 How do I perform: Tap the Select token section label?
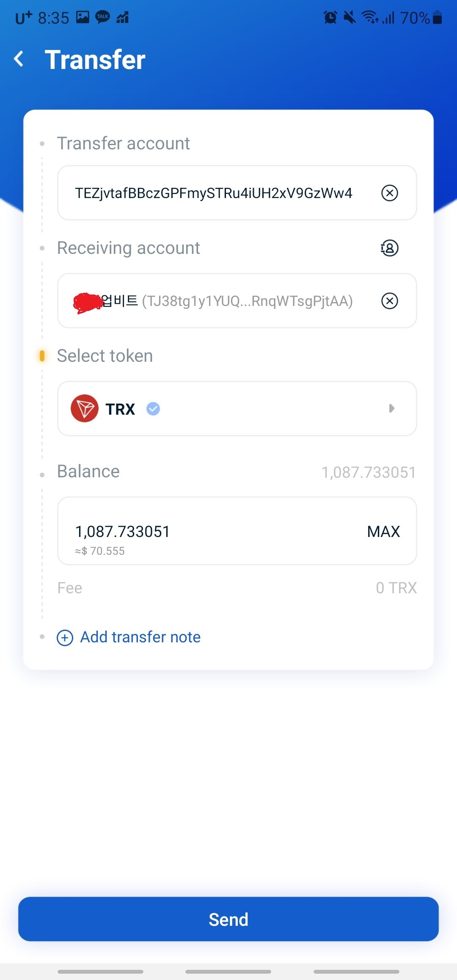coord(105,355)
